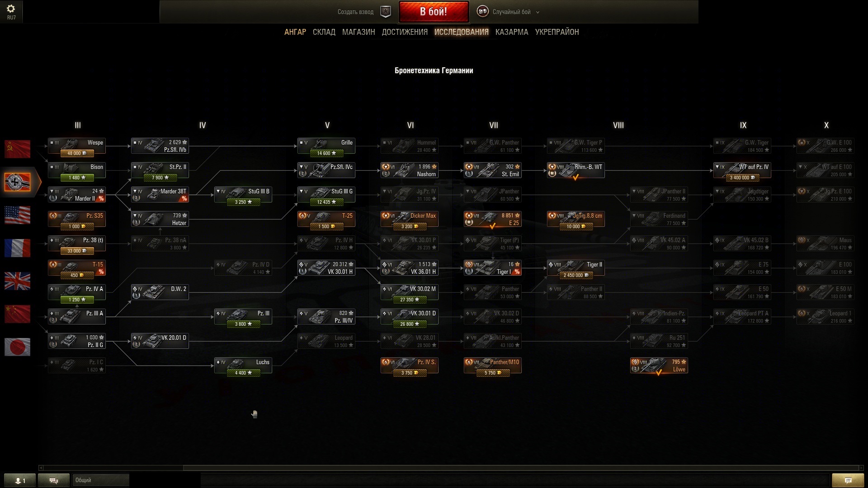Select the D.W. 2 tank node
Image resolution: width=868 pixels, height=488 pixels.
click(x=160, y=292)
